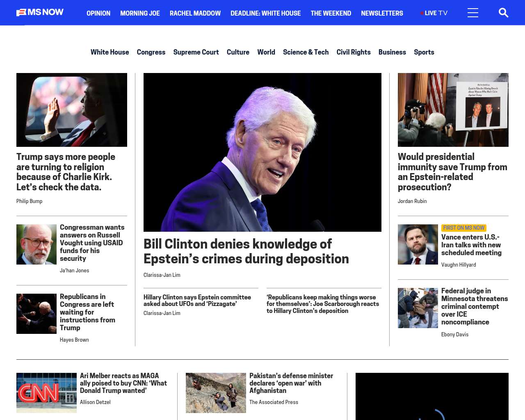Click the Trump waving photo thumbnail
525x420 pixels.
72,110
